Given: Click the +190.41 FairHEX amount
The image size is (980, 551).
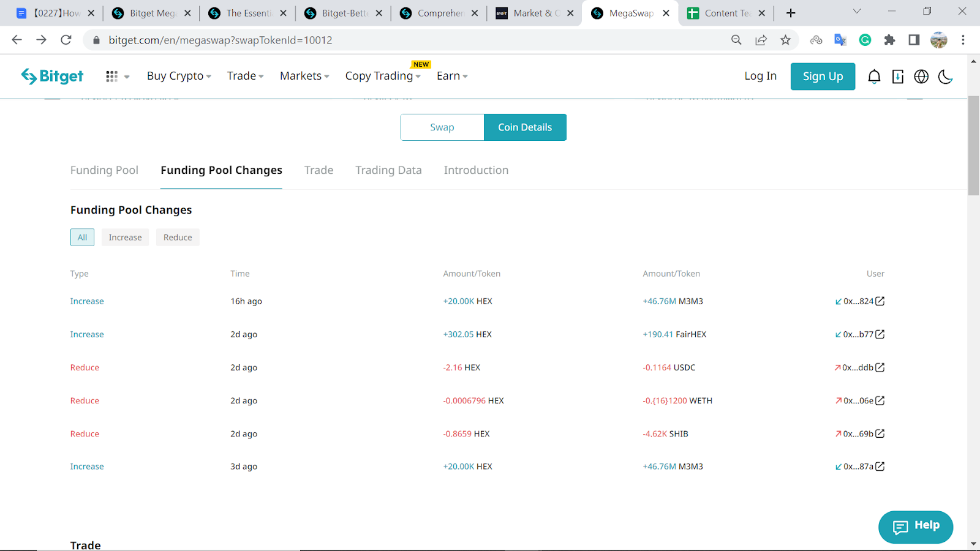Looking at the screenshot, I should click(x=674, y=334).
